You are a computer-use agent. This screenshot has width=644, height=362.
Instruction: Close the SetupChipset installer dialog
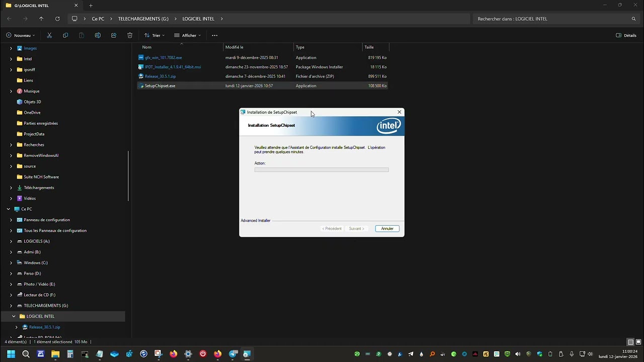pos(399,112)
